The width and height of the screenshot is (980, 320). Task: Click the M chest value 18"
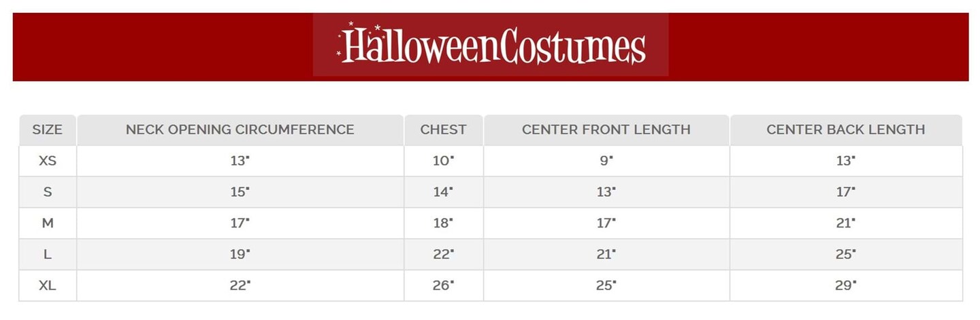point(443,223)
